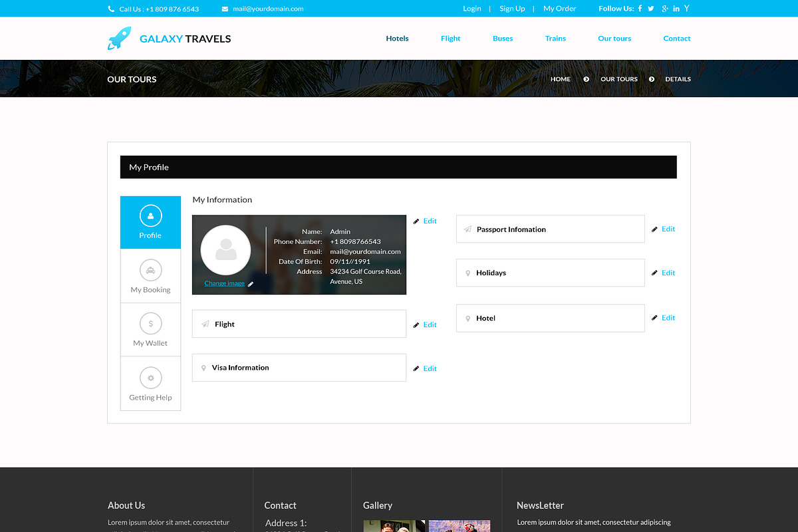Select the My Booking taxi icon

click(151, 271)
